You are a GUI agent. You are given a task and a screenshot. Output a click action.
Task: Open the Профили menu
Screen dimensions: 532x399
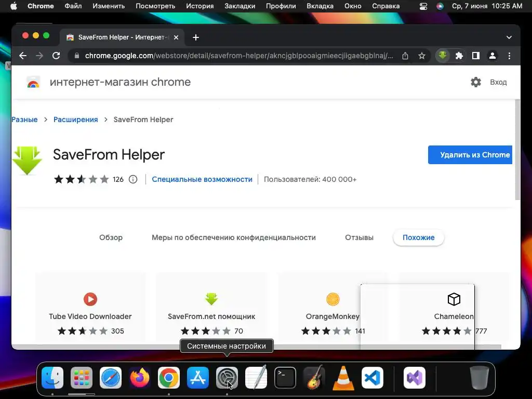click(281, 6)
